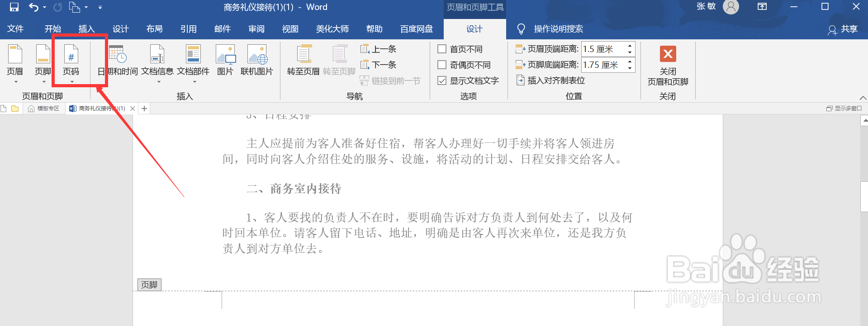Undo the last action
868x326 pixels.
33,7
